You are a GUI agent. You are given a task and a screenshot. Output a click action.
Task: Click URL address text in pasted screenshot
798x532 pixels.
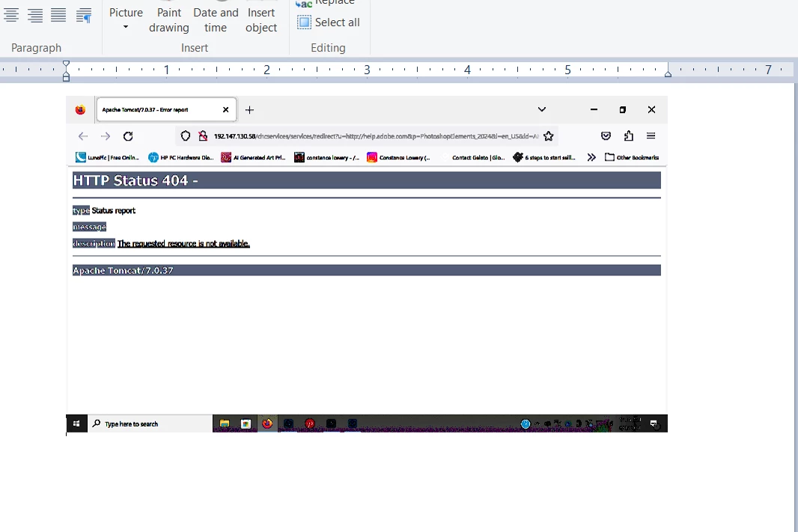point(376,136)
